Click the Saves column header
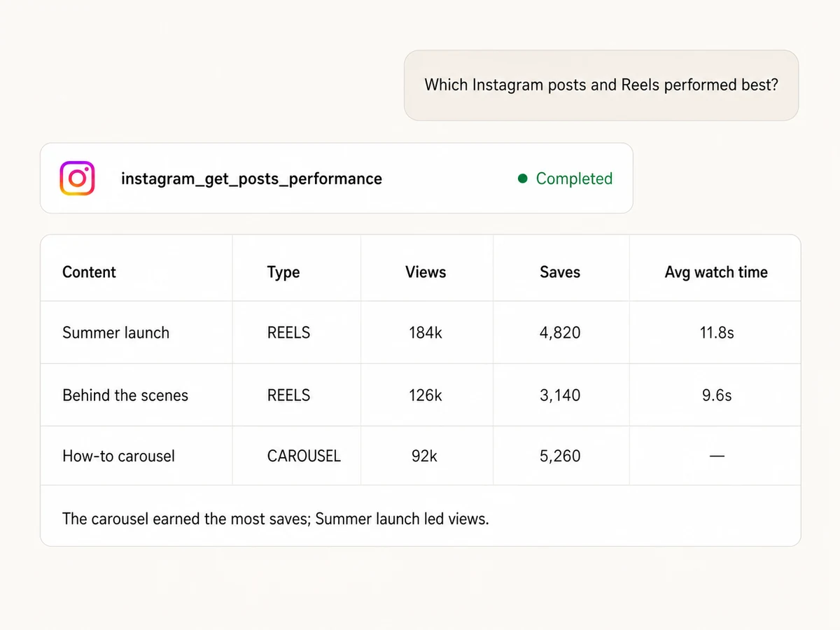 point(560,272)
